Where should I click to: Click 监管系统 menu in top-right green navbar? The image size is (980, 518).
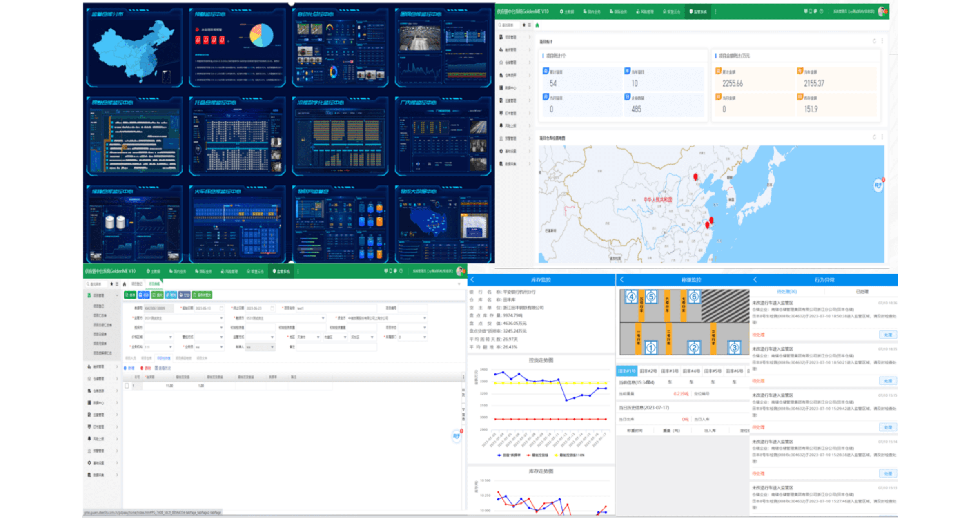point(698,12)
